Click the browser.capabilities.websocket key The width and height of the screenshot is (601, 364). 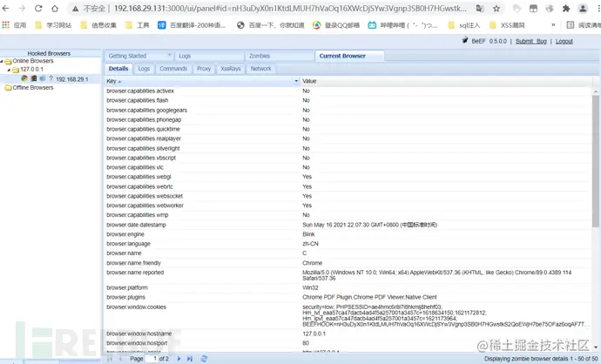145,196
